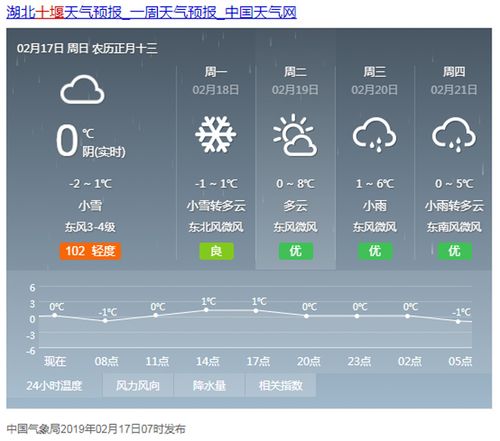Click the 中国气象局2019年02月17日07时发布 footer text

click(96, 429)
